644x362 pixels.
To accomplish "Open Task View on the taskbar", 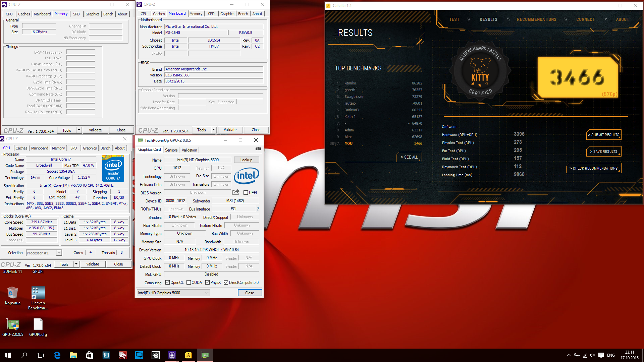I will [40, 355].
